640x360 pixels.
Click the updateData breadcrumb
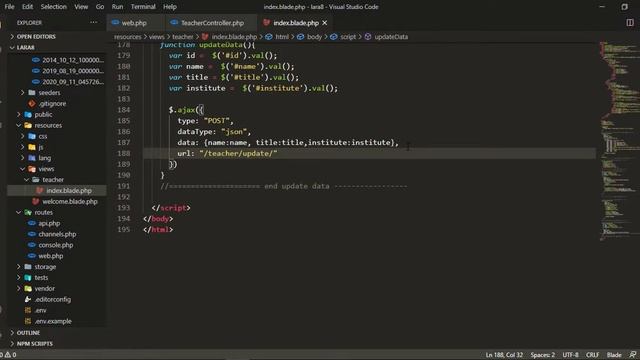pyautogui.click(x=391, y=37)
